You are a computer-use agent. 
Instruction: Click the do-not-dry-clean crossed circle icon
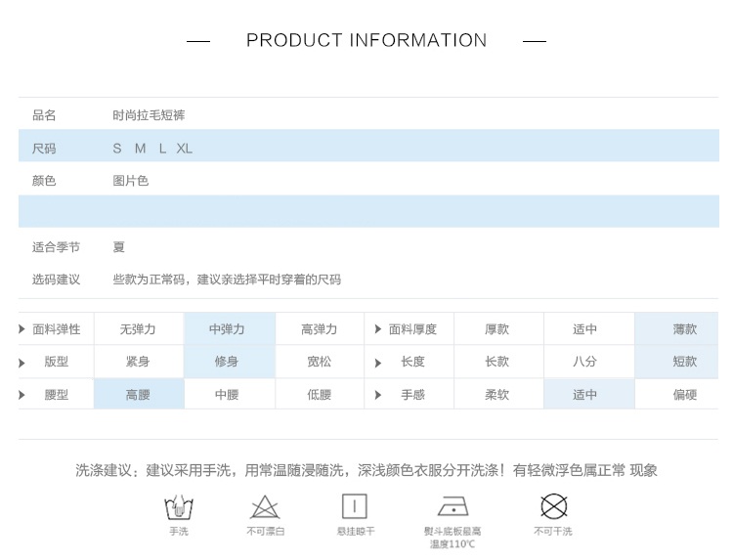coord(553,506)
